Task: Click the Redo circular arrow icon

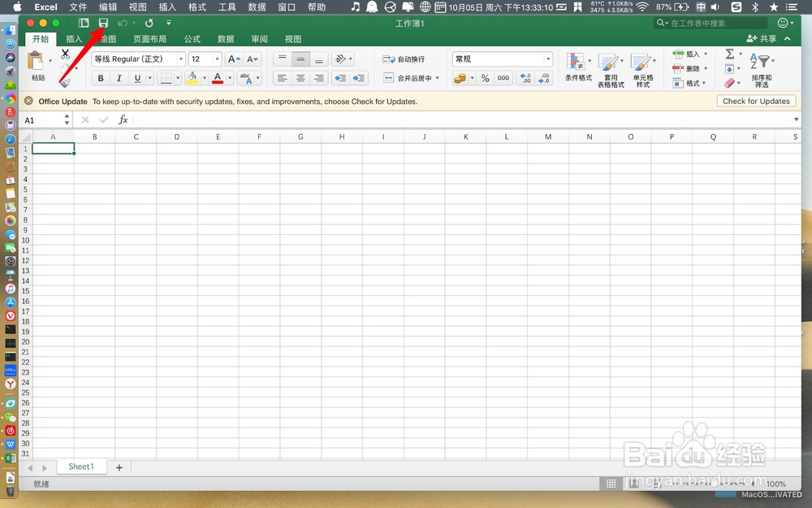Action: [x=149, y=24]
